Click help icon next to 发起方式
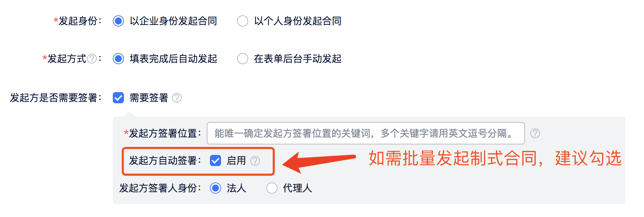Viewport: 644px width, 217px height. [92, 59]
